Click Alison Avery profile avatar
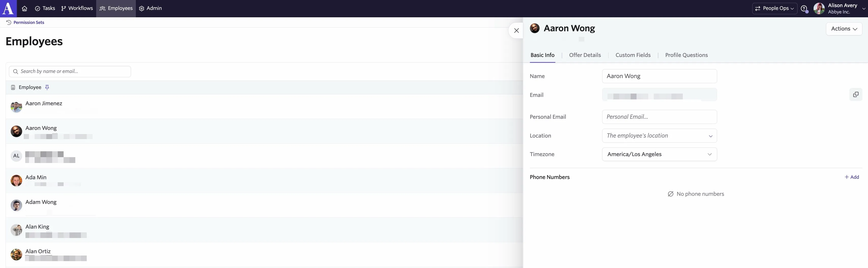The width and height of the screenshot is (868, 268). point(819,8)
